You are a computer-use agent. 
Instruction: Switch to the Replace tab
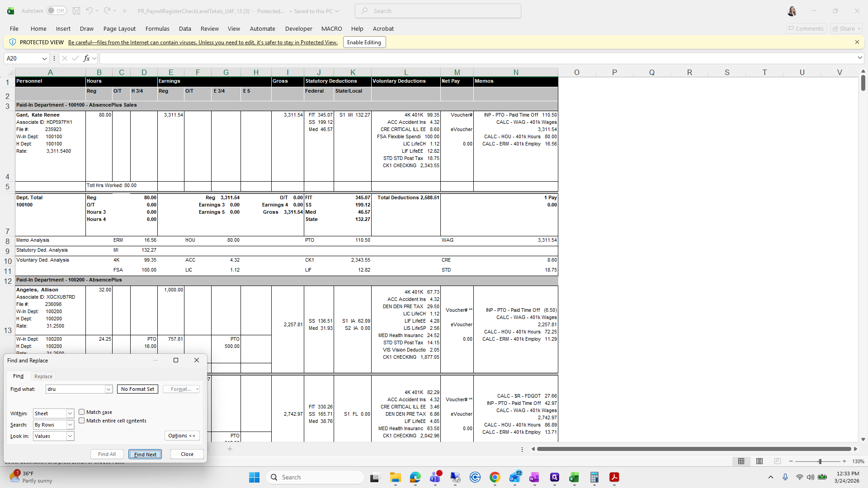(43, 376)
